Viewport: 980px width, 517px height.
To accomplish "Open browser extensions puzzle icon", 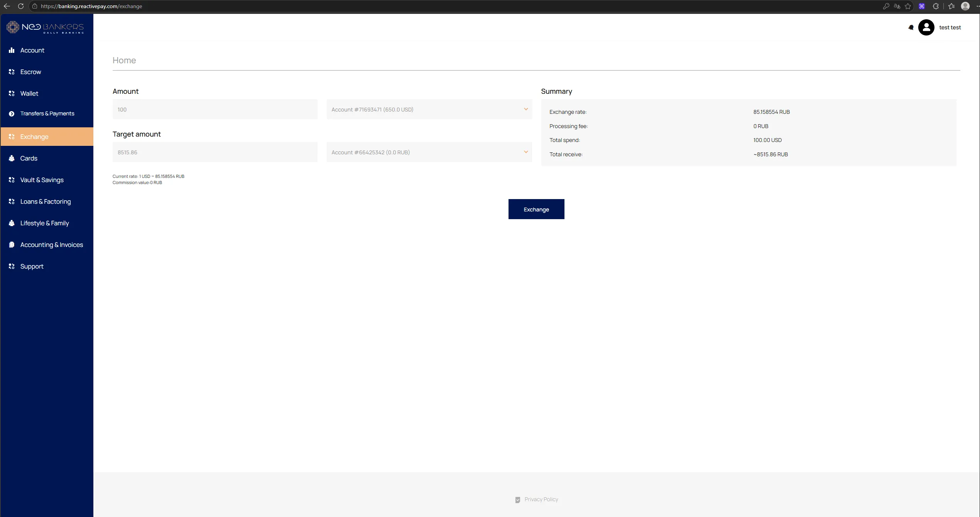I will click(936, 6).
